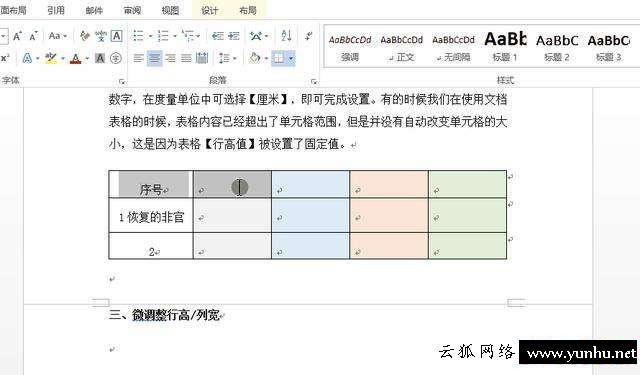Open the text effects dropdown arrow
The image size is (640, 375).
pos(37,58)
